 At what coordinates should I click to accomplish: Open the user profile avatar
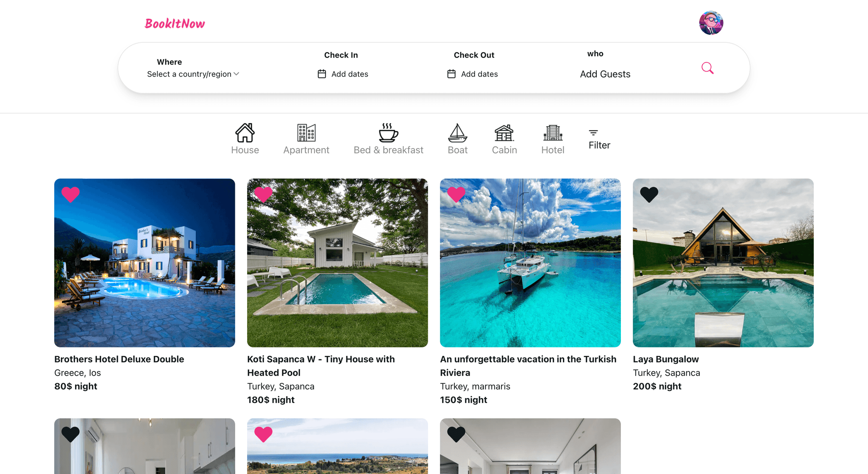(711, 23)
